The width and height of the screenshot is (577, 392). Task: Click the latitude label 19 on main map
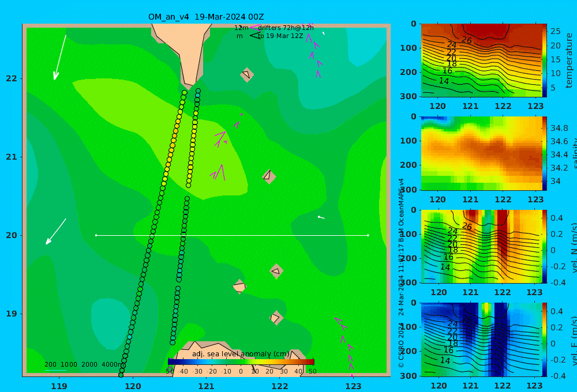[x=12, y=314]
